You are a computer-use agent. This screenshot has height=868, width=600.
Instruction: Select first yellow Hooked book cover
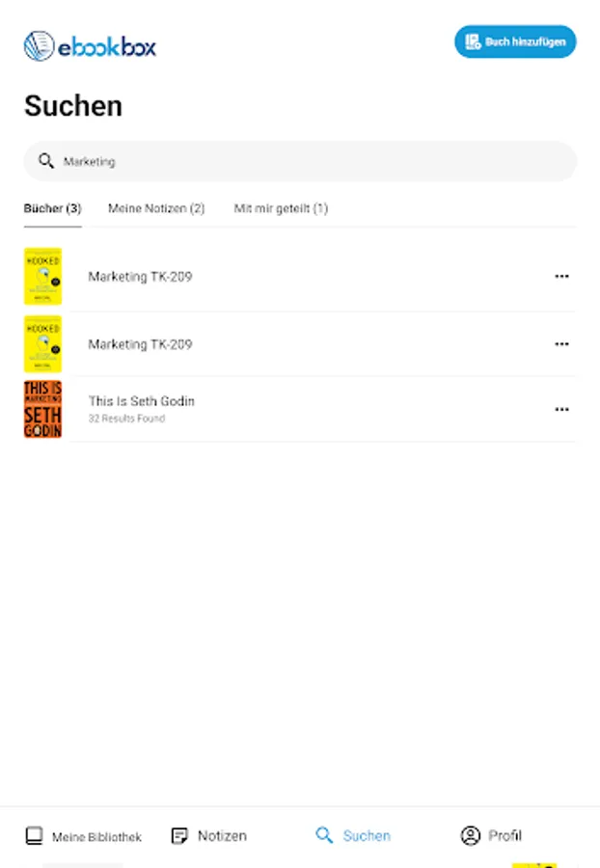[x=42, y=277]
